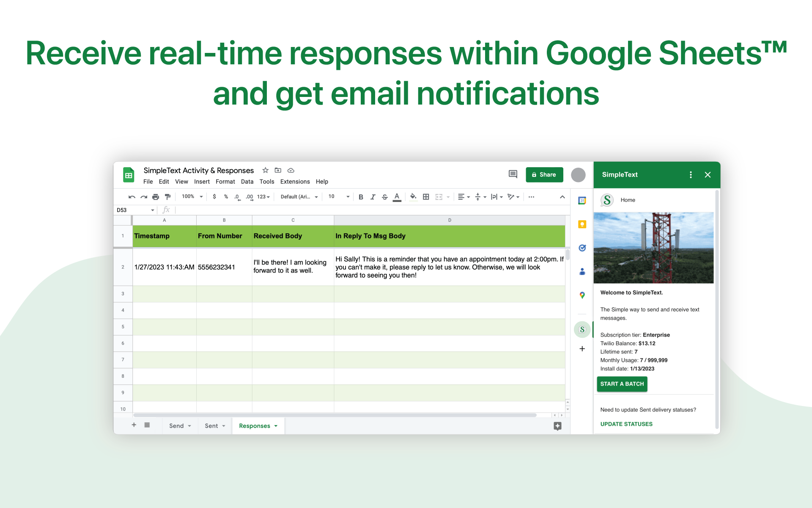Viewport: 812px width, 508px height.
Task: Click the plus to get add-ons
Action: coord(582,349)
